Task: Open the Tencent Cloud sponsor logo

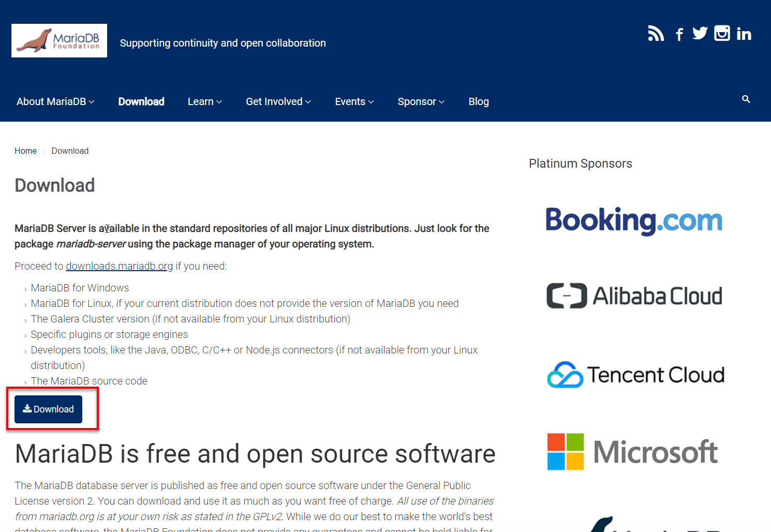Action: (635, 375)
